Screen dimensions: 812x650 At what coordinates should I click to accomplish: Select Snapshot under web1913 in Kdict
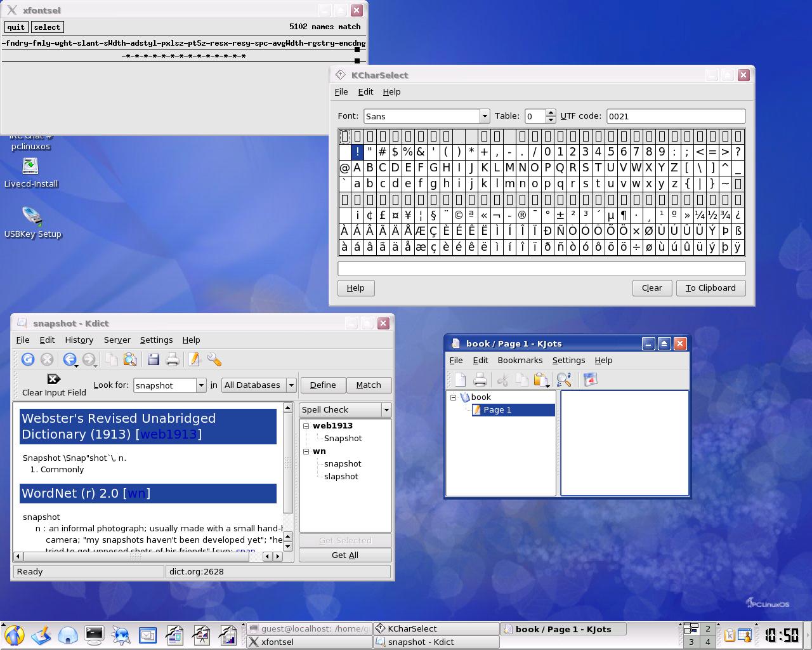click(343, 439)
